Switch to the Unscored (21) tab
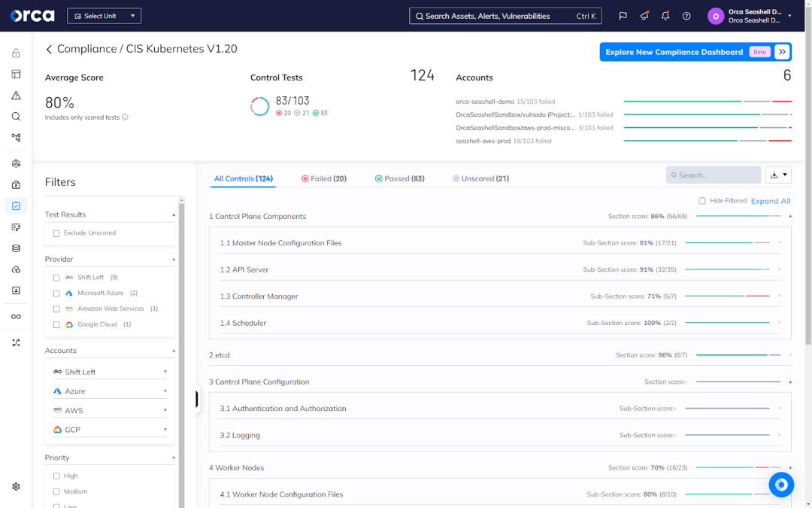This screenshot has width=812, height=508. point(480,178)
